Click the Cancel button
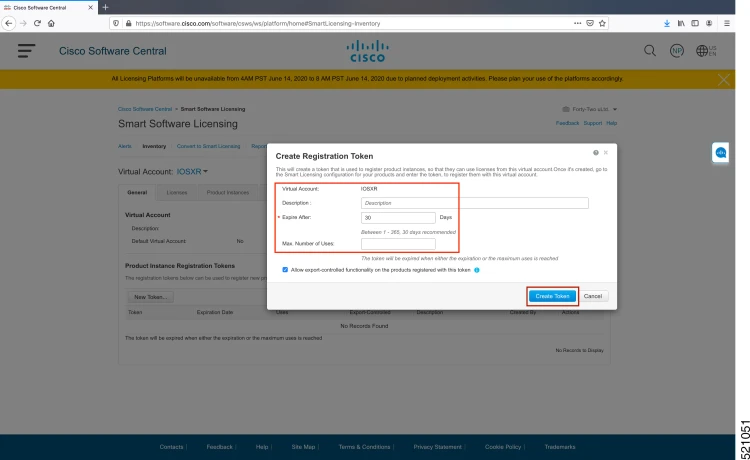This screenshot has height=460, width=750. (593, 296)
